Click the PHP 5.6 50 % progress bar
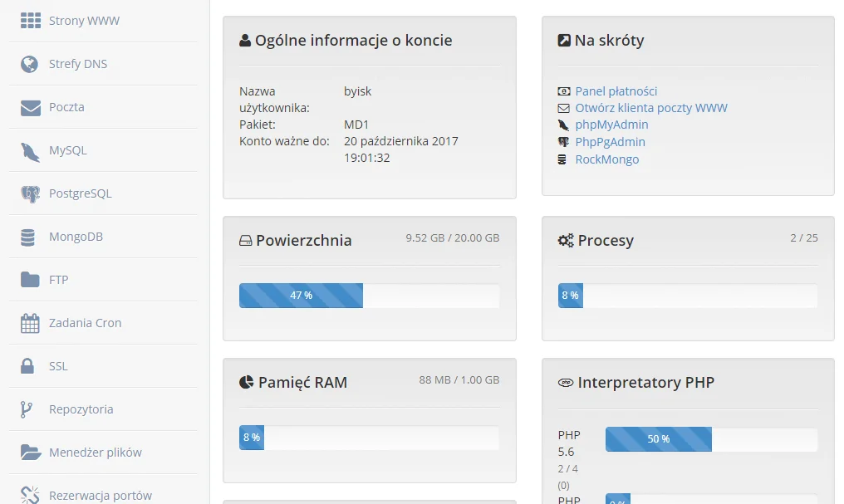Viewport: 844px width, 504px height. tap(712, 439)
